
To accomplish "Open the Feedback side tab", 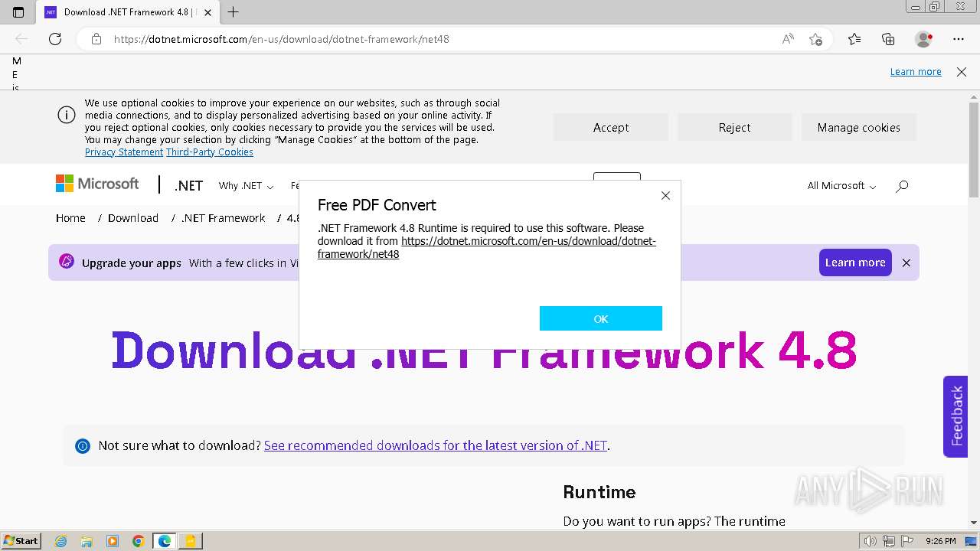I will tap(955, 416).
